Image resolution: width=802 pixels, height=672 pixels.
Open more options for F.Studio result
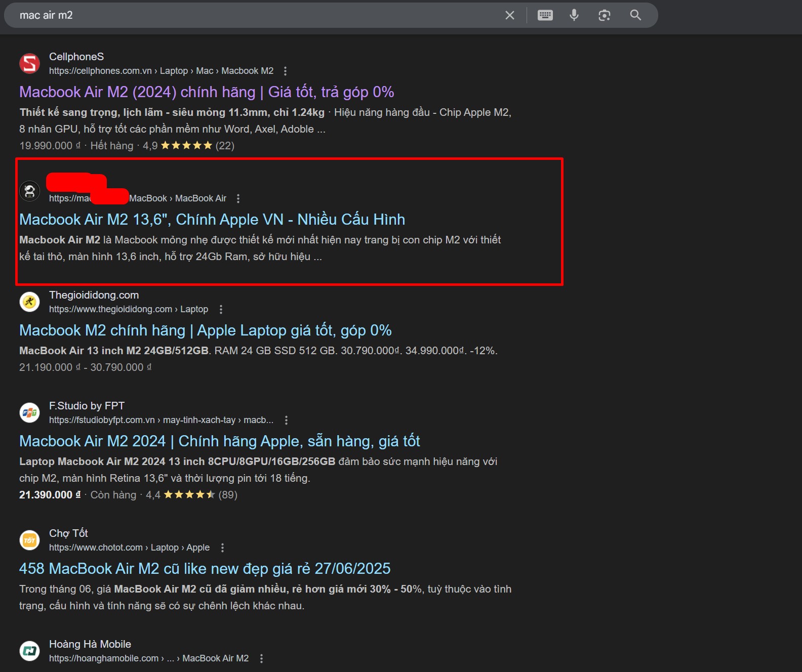point(286,420)
